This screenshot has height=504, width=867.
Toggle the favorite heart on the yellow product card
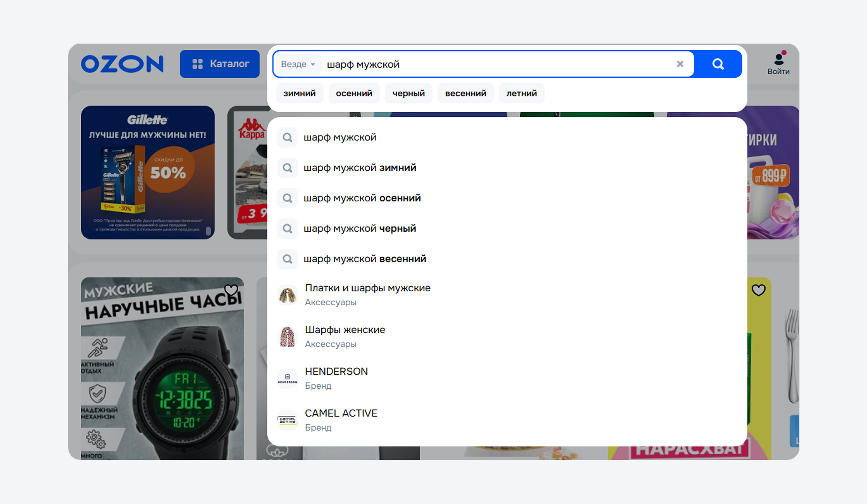click(x=758, y=290)
